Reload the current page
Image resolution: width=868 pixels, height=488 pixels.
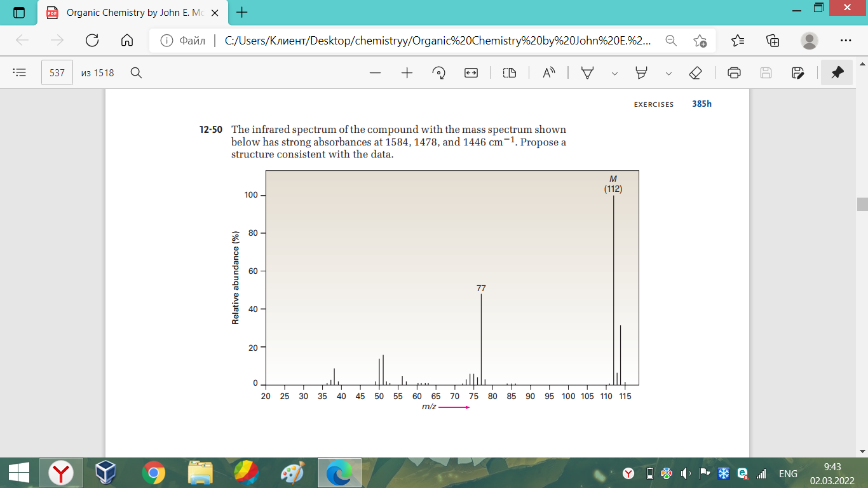[x=92, y=41]
